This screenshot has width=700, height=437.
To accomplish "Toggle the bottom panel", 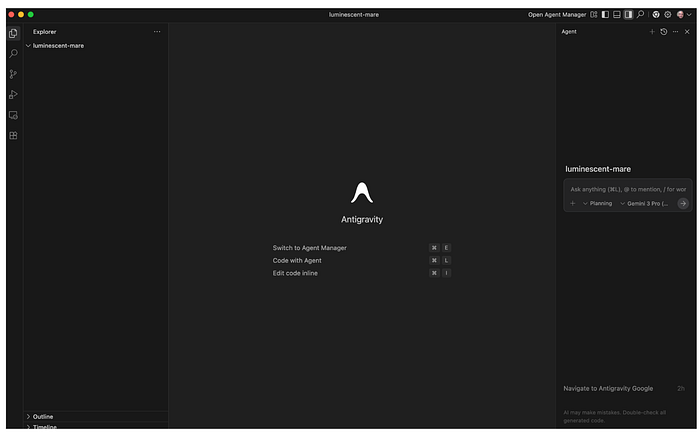I will coord(617,15).
